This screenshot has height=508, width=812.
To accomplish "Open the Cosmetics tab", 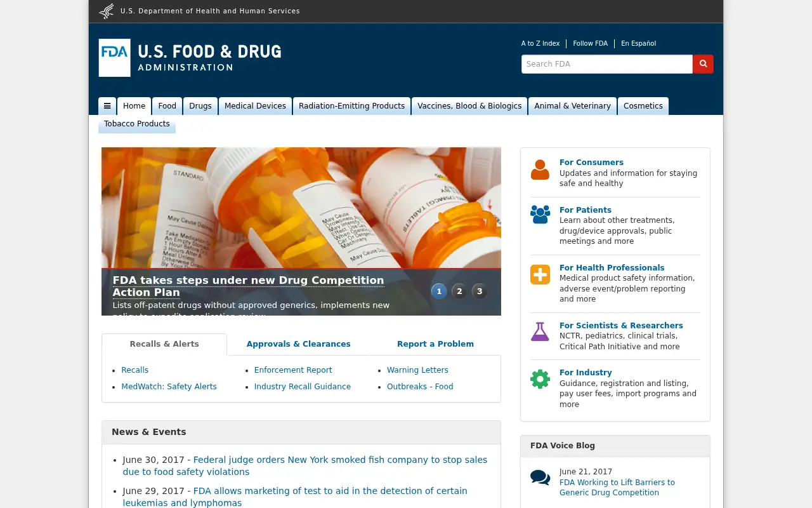I will tap(643, 106).
